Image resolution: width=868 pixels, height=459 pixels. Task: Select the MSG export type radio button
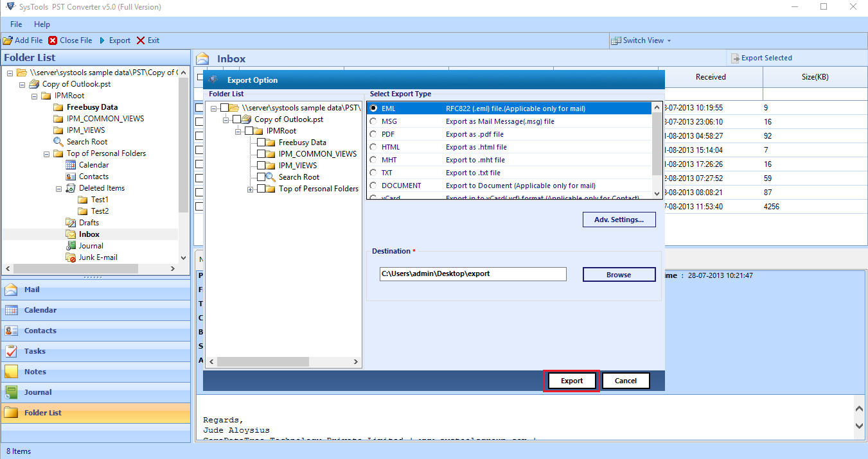[x=373, y=121]
